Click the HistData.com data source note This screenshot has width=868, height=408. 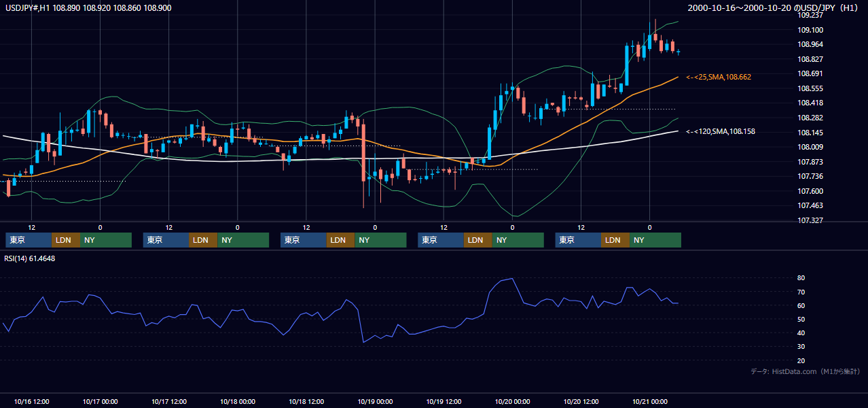point(806,371)
